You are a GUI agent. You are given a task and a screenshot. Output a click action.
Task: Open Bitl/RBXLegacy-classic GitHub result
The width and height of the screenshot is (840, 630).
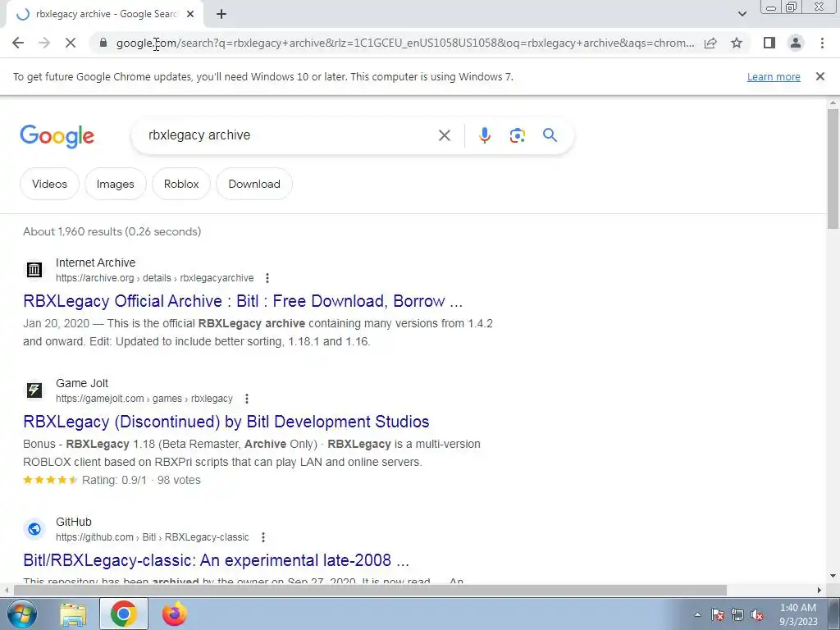pyautogui.click(x=216, y=560)
